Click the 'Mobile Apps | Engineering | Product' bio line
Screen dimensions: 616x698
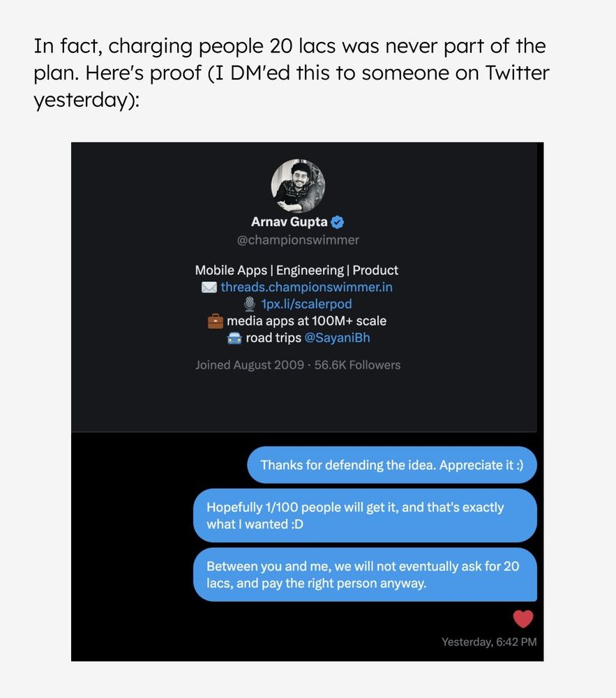point(296,270)
